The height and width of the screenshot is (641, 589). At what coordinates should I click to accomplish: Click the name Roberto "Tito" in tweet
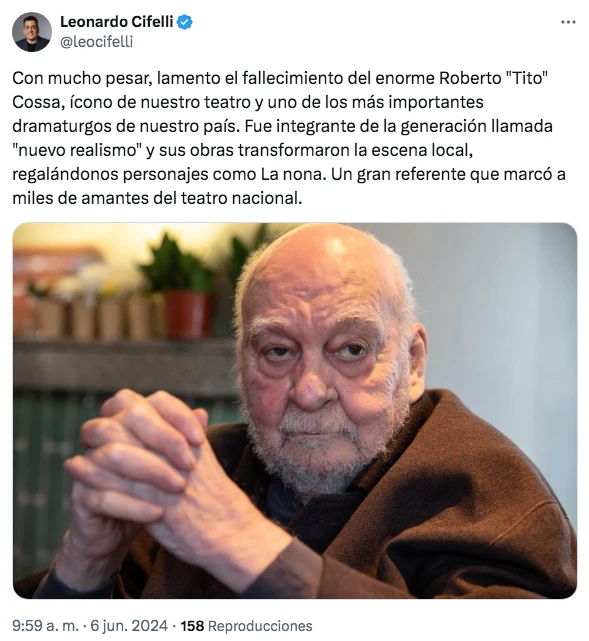coord(493,78)
